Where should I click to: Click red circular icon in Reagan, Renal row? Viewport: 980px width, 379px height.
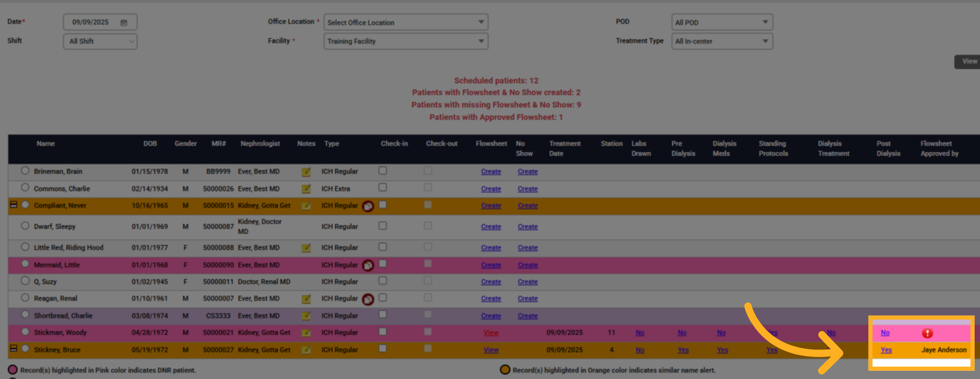click(x=368, y=299)
